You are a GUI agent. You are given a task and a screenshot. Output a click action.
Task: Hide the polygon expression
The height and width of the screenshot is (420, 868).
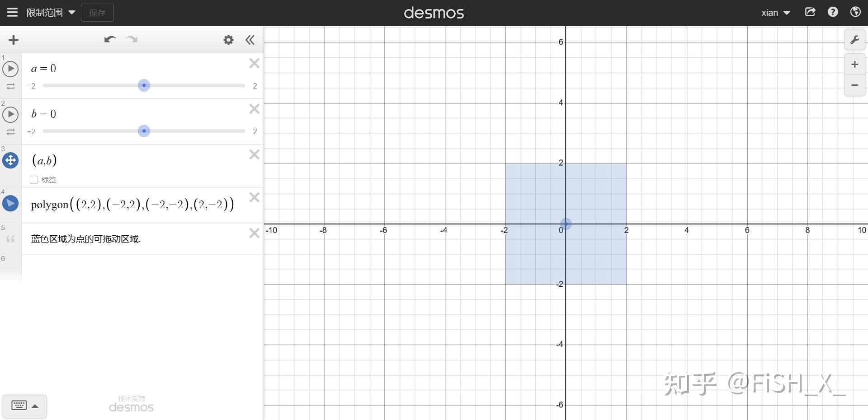point(10,204)
